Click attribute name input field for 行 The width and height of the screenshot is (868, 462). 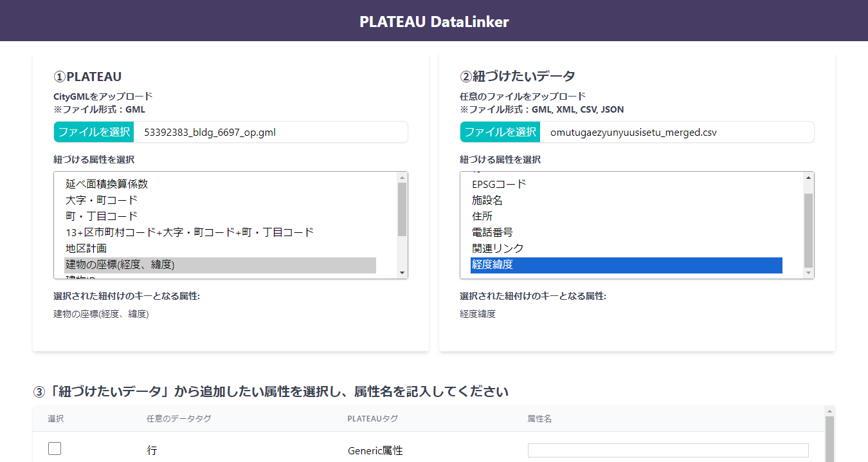(x=667, y=450)
